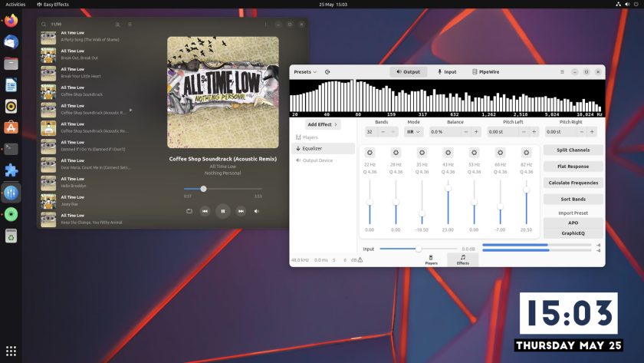Click the music player volume icon
The image size is (644, 363).
tap(256, 211)
